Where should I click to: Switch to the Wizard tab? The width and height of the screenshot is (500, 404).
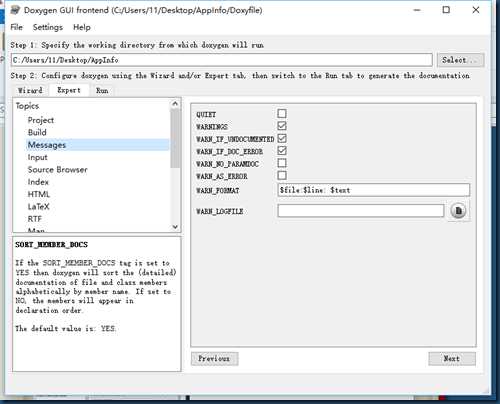(30, 90)
